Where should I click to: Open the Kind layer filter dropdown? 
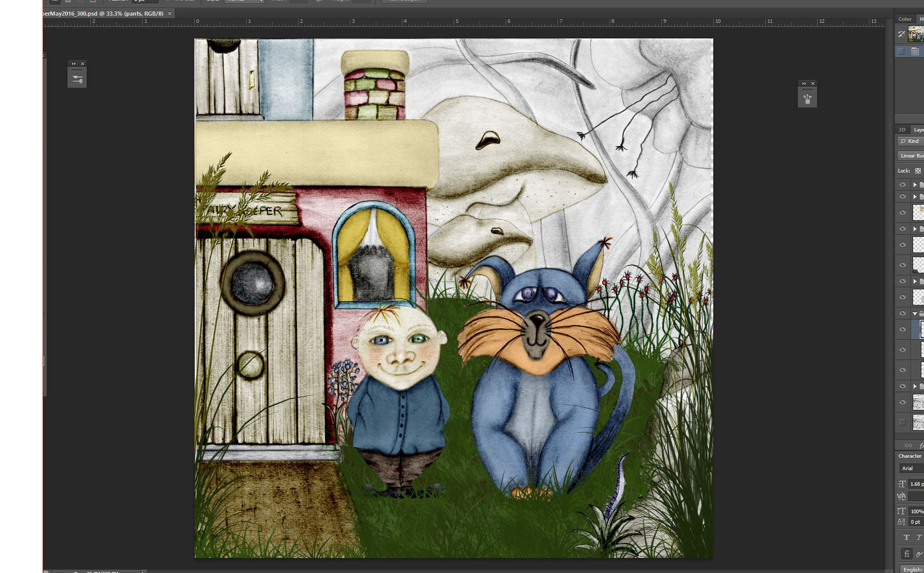coord(911,141)
